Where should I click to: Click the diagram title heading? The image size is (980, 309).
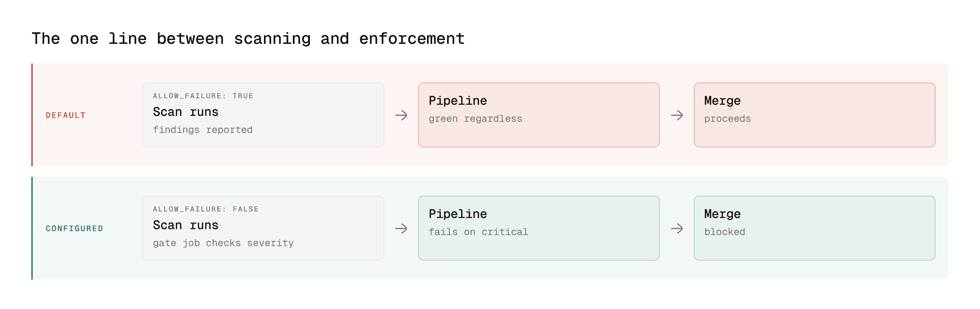(248, 39)
